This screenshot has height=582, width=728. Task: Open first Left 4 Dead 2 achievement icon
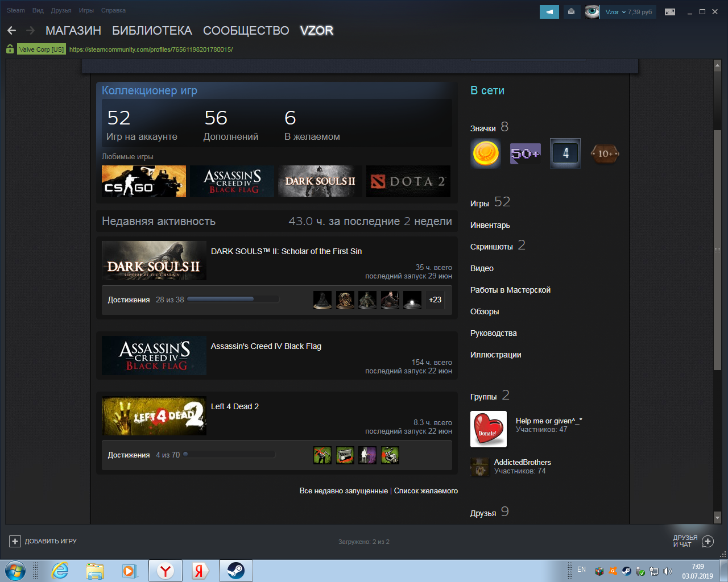point(322,455)
